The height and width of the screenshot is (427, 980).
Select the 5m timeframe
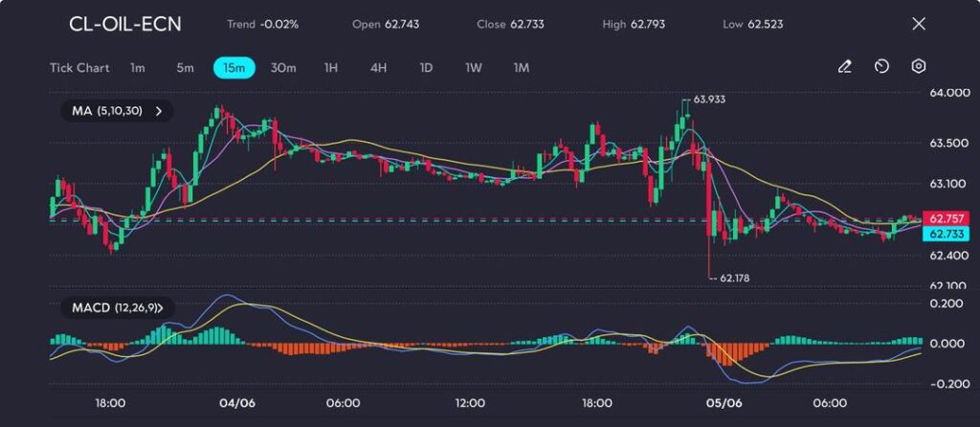click(185, 68)
